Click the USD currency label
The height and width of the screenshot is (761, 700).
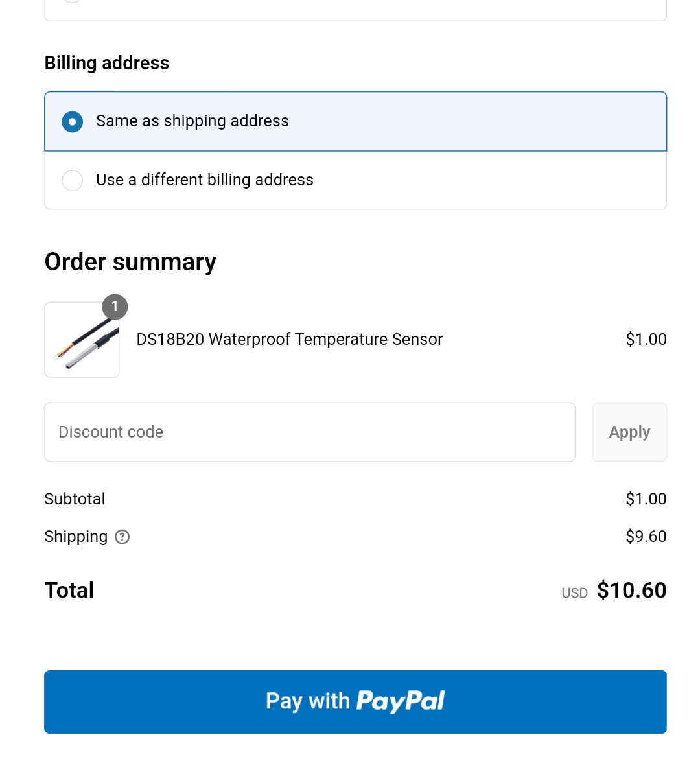coord(574,593)
